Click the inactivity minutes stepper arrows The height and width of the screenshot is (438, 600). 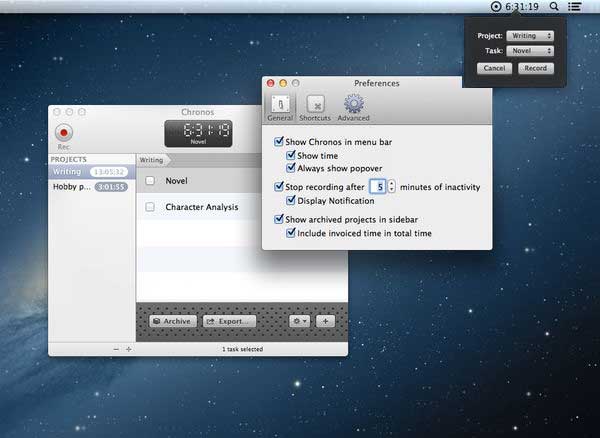pos(391,186)
